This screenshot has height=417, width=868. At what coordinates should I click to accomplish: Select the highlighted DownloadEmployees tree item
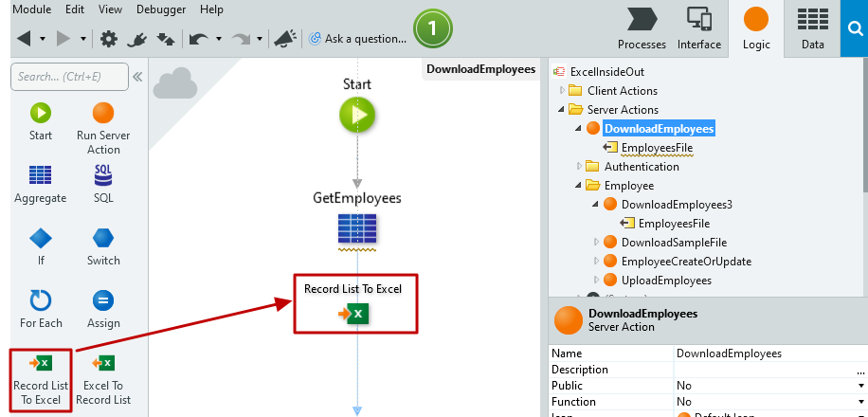(x=659, y=129)
